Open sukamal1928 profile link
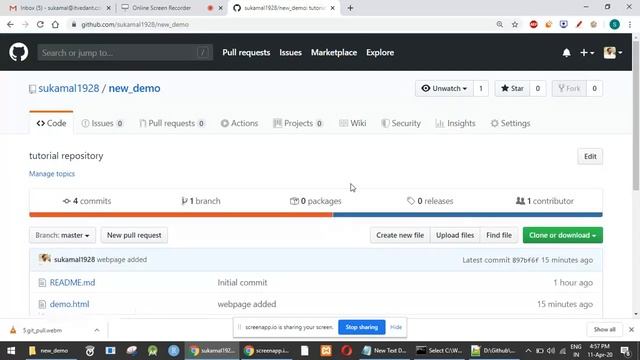This screenshot has width=640, height=360. [x=69, y=88]
